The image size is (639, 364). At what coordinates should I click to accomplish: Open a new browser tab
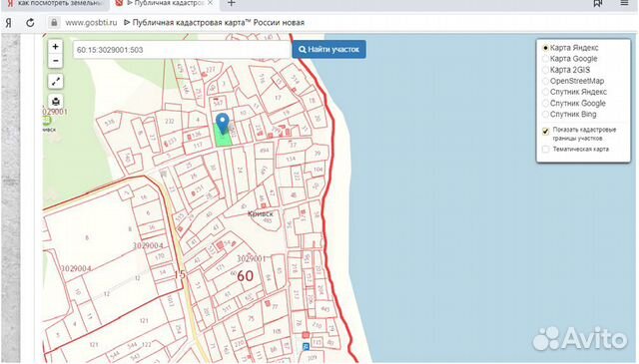click(231, 3)
